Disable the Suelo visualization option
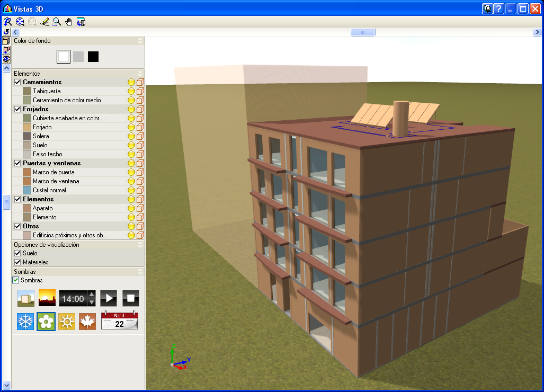544x392 pixels. (17, 253)
